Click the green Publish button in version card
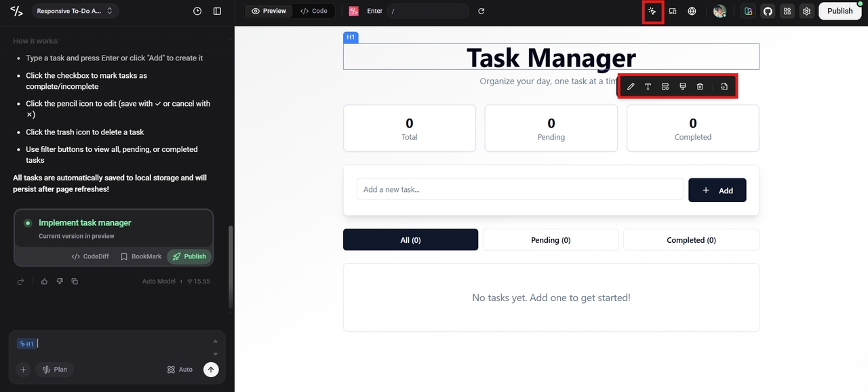Viewport: 868px width, 392px height. tap(189, 256)
